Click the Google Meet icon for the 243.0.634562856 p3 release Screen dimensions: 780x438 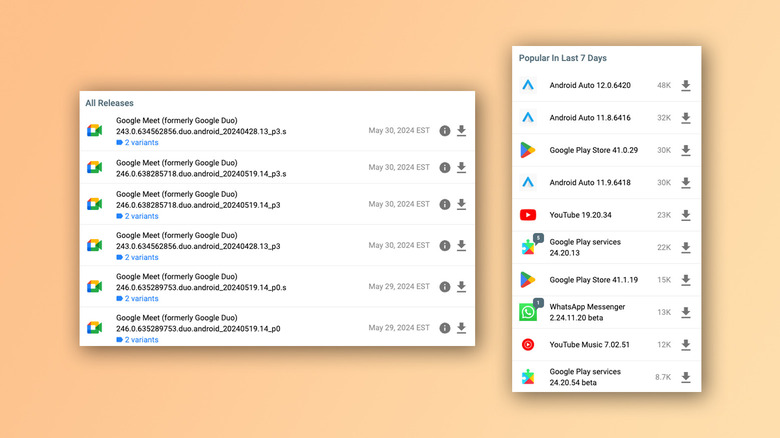click(x=94, y=245)
